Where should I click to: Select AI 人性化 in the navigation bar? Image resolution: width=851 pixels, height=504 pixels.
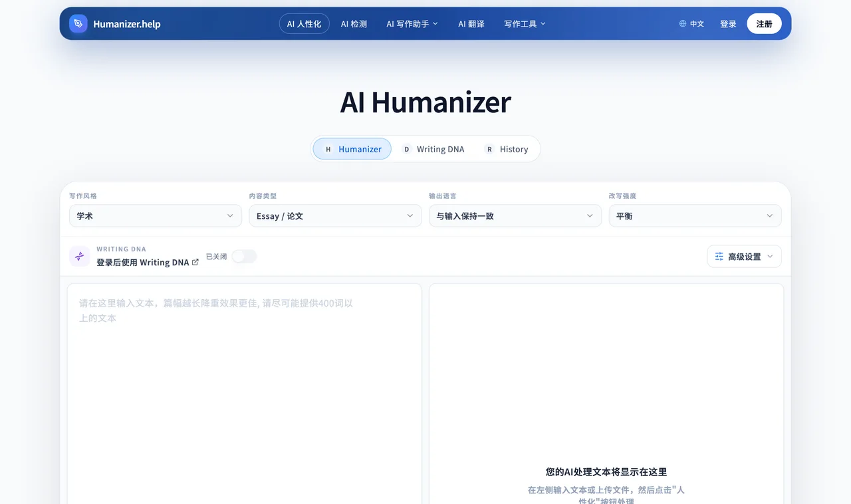(x=304, y=24)
